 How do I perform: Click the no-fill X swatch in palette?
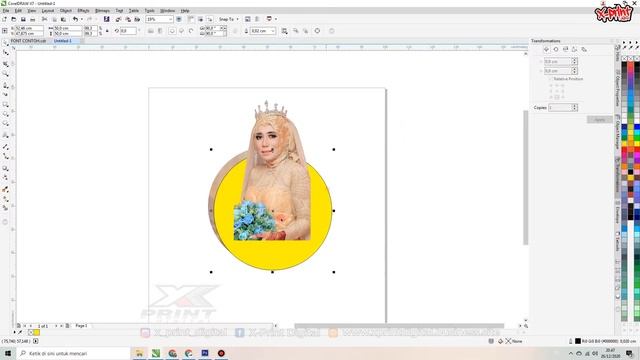pyautogui.click(x=624, y=58)
